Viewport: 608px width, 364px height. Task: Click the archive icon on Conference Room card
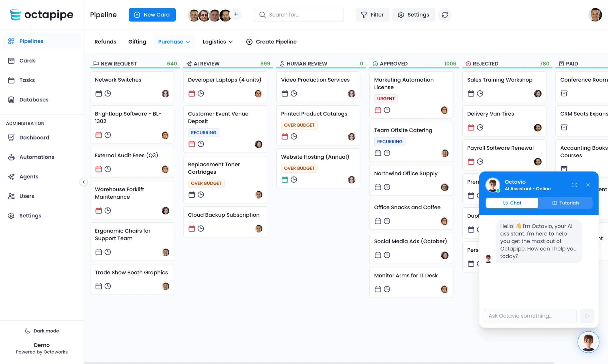[564, 93]
